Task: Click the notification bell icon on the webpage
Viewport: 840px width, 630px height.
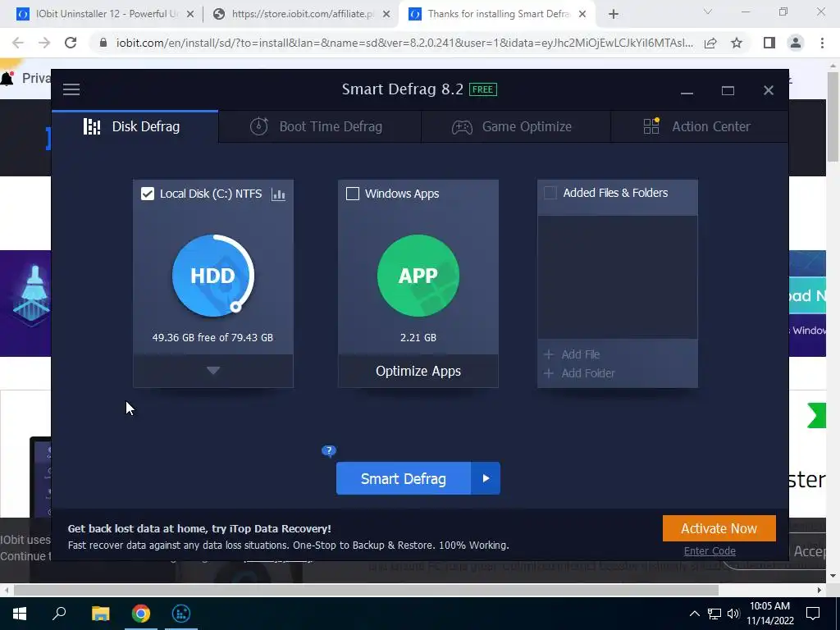Action: coord(7,78)
